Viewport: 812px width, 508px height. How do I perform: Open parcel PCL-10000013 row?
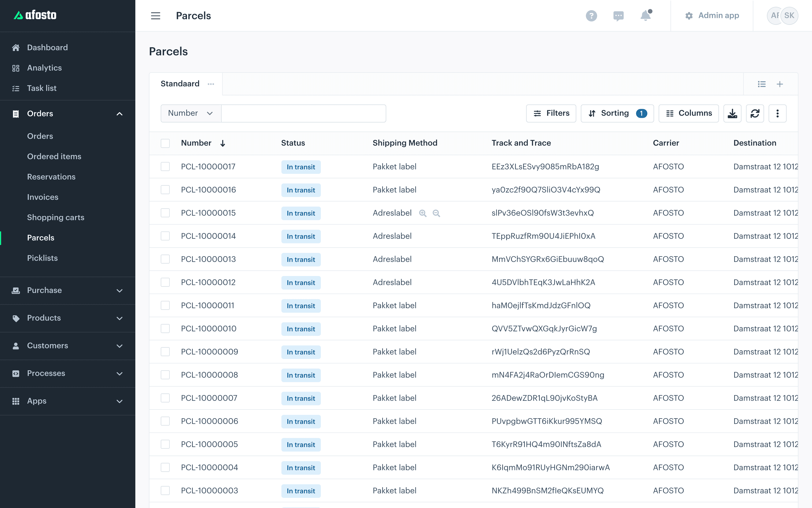[473, 259]
